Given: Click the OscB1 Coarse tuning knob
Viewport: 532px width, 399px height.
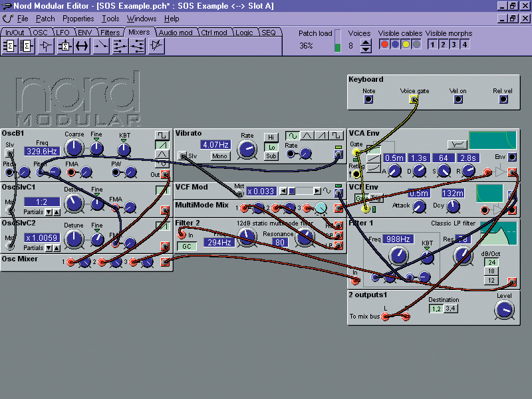Looking at the screenshot, I should tap(74, 148).
